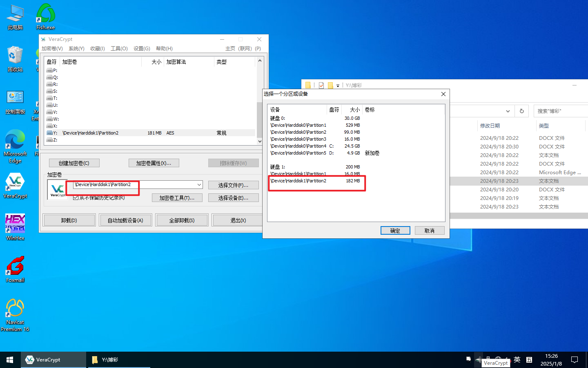This screenshot has height=368, width=588.
Task: Select drive letter T: slot
Action: coord(52,98)
